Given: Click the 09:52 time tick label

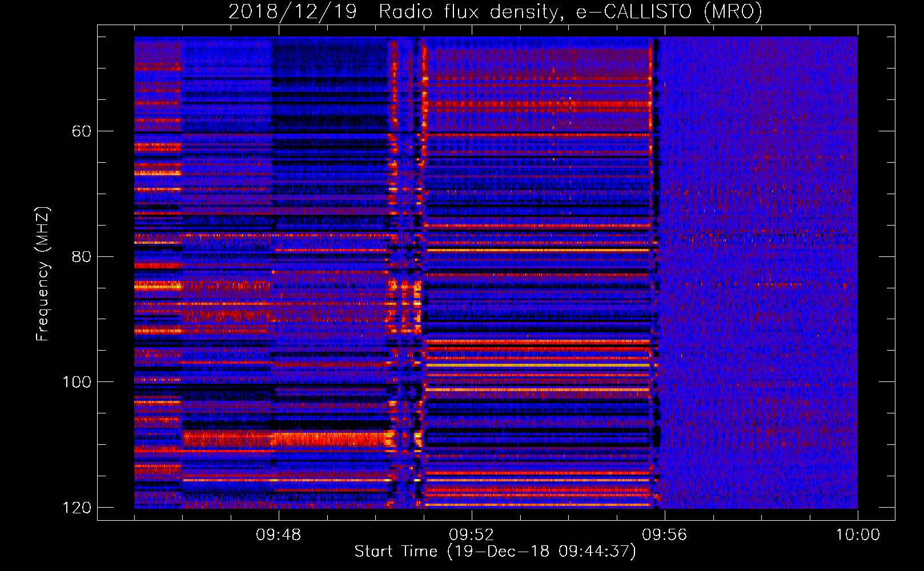Looking at the screenshot, I should 471,535.
